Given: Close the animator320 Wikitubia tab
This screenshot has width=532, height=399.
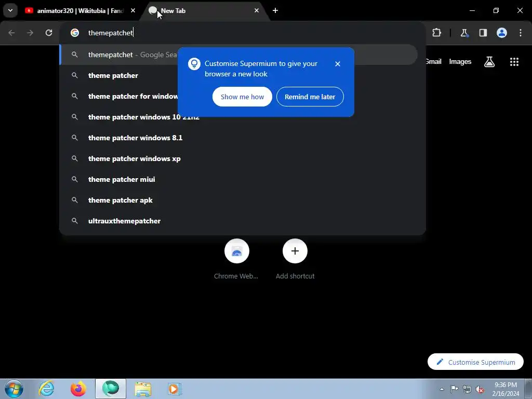Looking at the screenshot, I should 133,10.
